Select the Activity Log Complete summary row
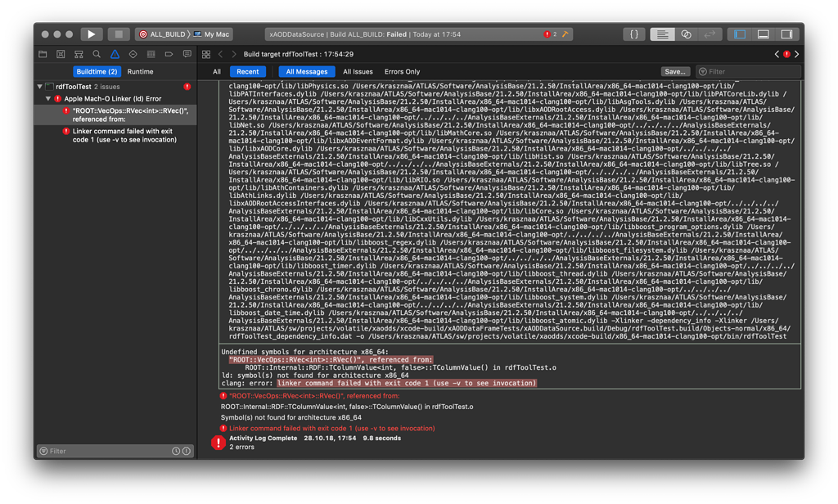This screenshot has height=504, width=838. pos(315,439)
